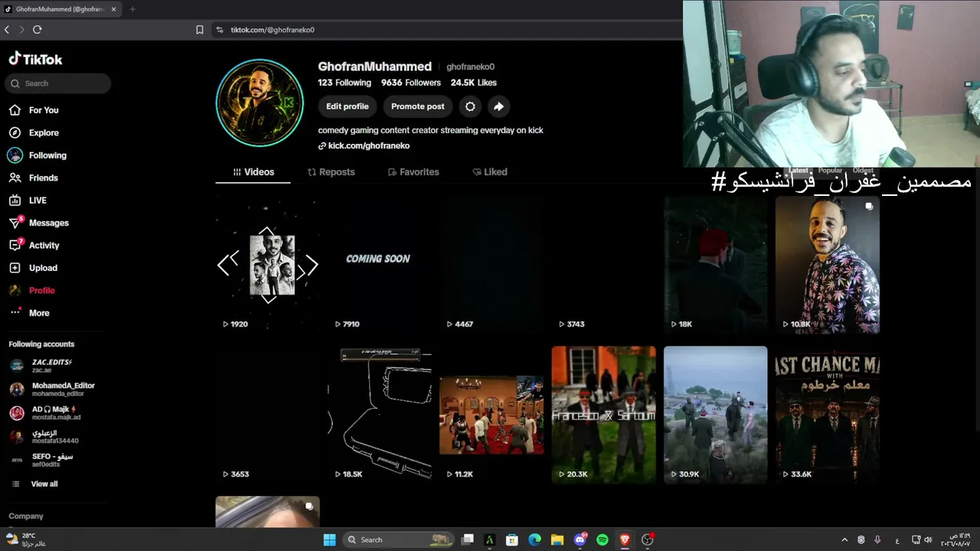Open the video with 18K views

click(715, 265)
